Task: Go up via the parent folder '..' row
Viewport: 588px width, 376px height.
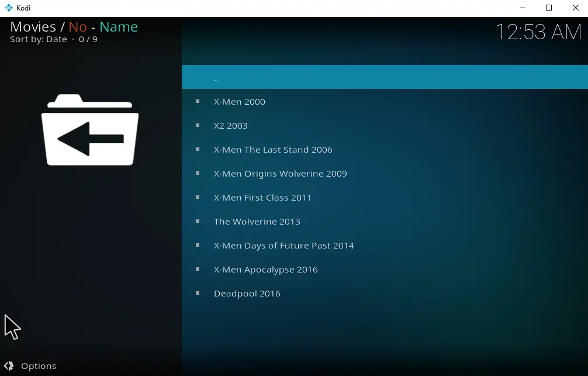Action: tap(385, 77)
